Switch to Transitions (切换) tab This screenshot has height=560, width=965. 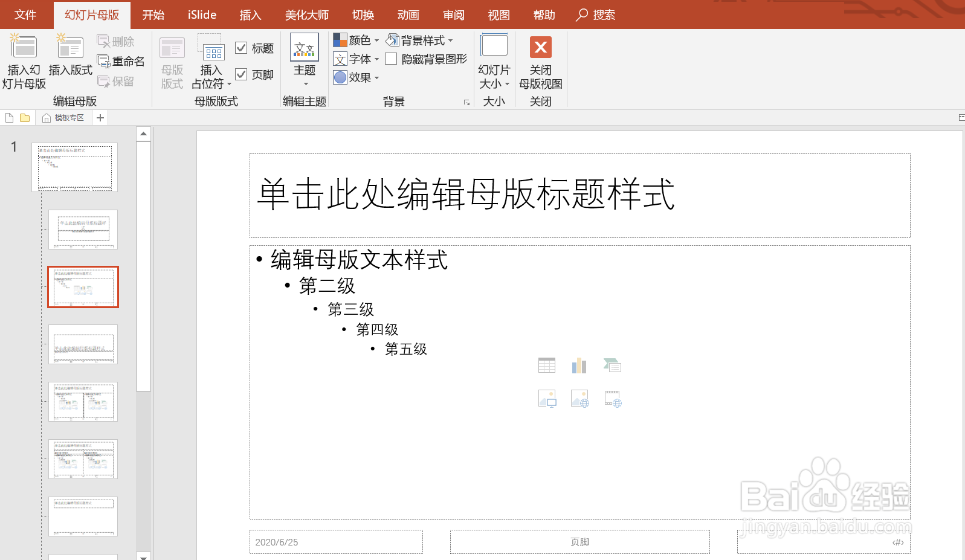point(363,14)
